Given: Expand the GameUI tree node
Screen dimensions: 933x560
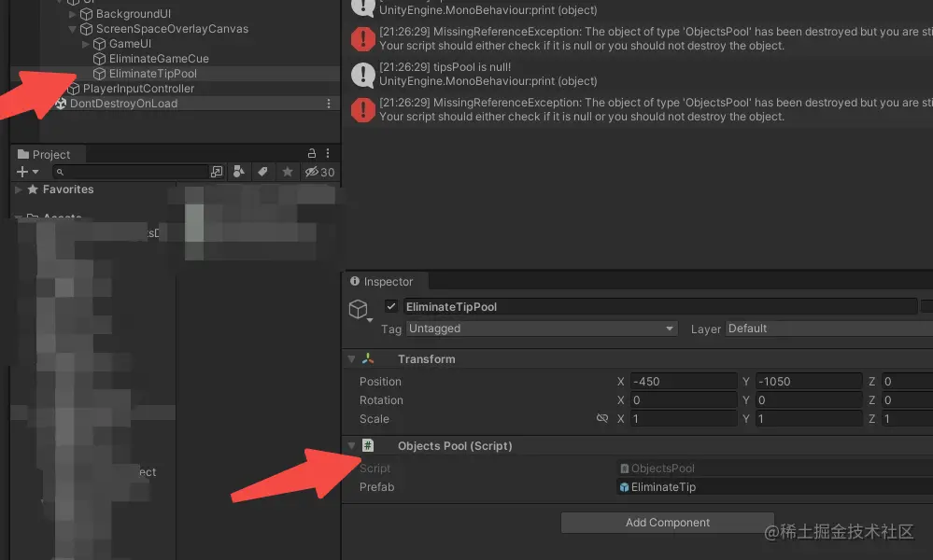Looking at the screenshot, I should point(85,43).
